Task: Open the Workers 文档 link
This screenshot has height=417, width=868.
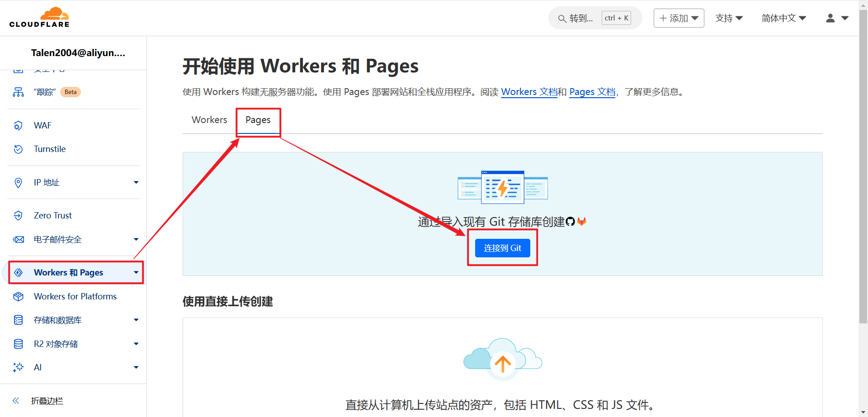Action: coord(529,92)
